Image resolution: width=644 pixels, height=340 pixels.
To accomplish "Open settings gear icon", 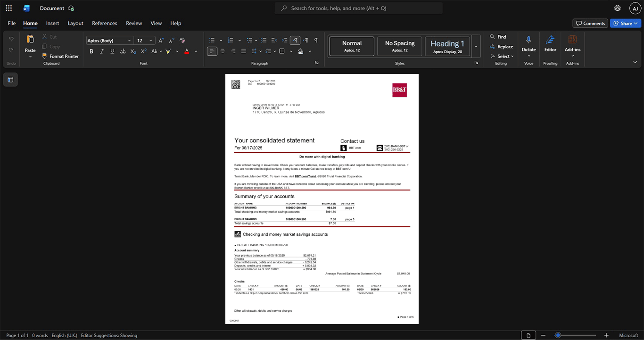I will 617,8.
